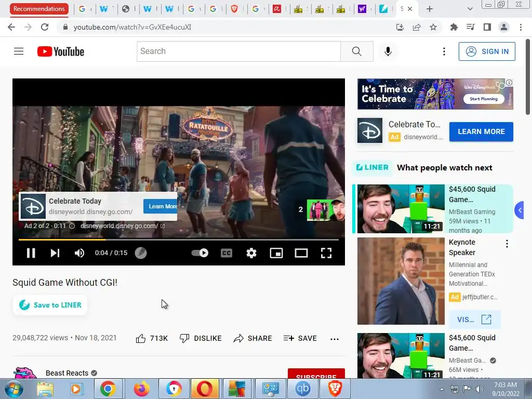Seek on the video progress bar

pyautogui.click(x=179, y=240)
